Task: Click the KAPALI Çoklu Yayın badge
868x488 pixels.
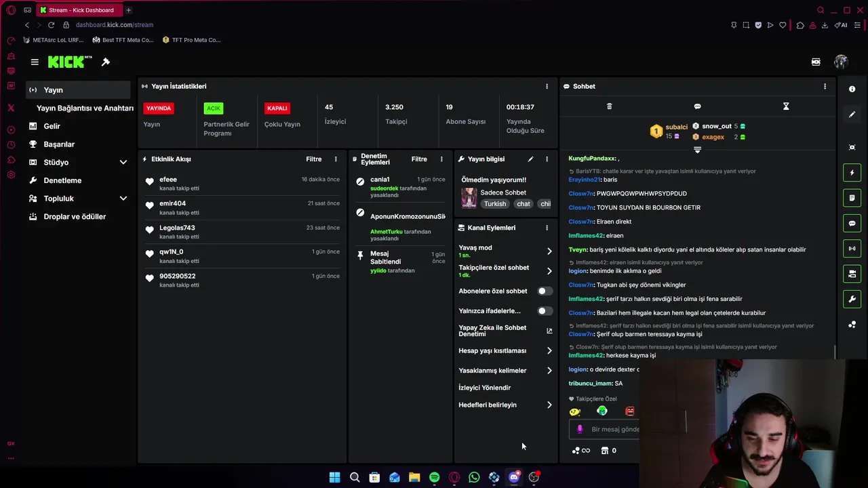Action: (x=277, y=108)
